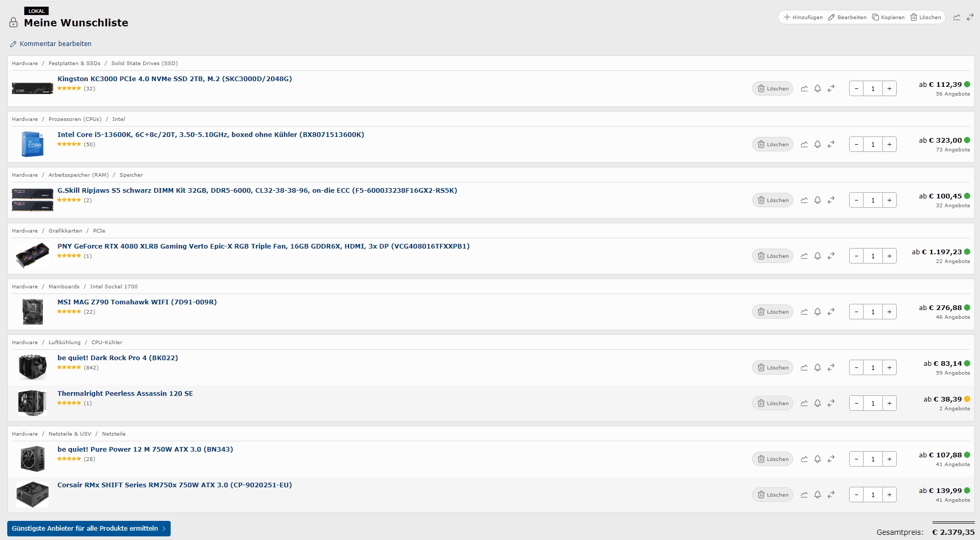Open the Thermalright cooler product thumbnail

[32, 403]
